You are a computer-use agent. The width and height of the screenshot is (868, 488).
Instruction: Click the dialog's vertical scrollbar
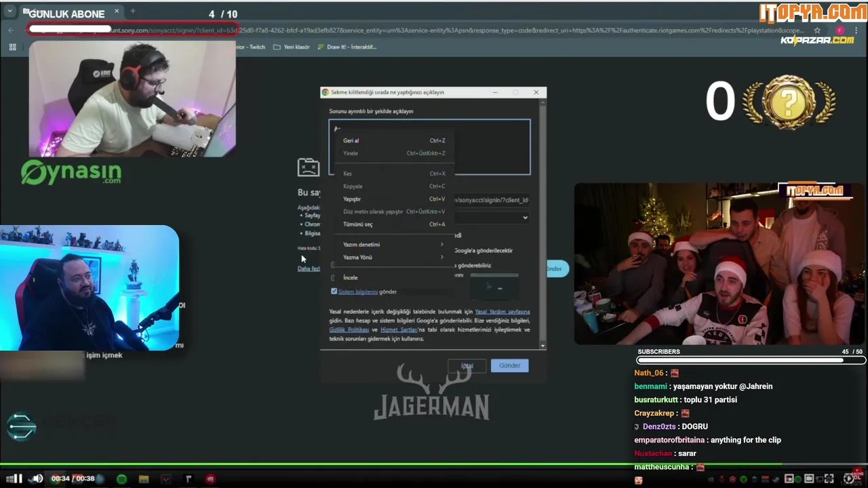(542, 224)
